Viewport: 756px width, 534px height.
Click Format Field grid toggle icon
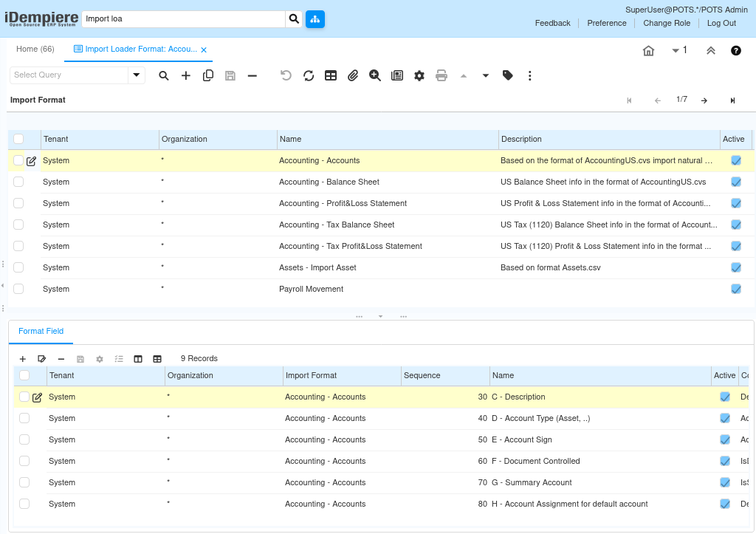click(157, 359)
